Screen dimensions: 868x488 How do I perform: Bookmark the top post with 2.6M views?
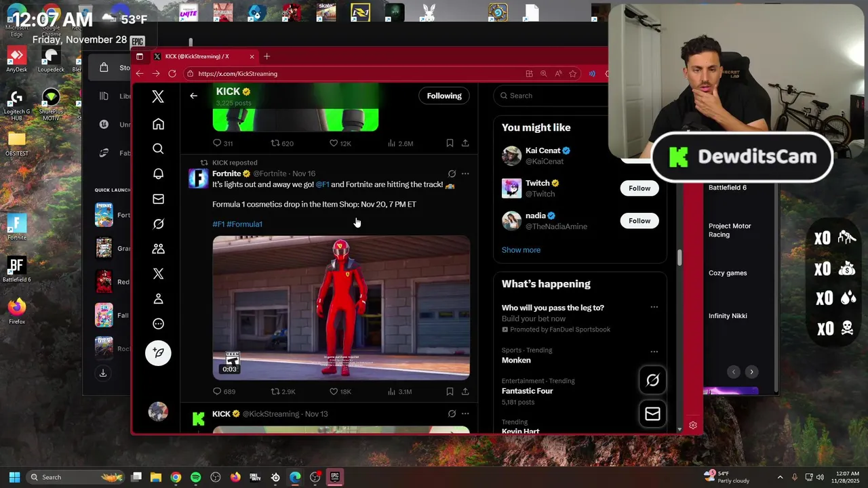pyautogui.click(x=450, y=143)
